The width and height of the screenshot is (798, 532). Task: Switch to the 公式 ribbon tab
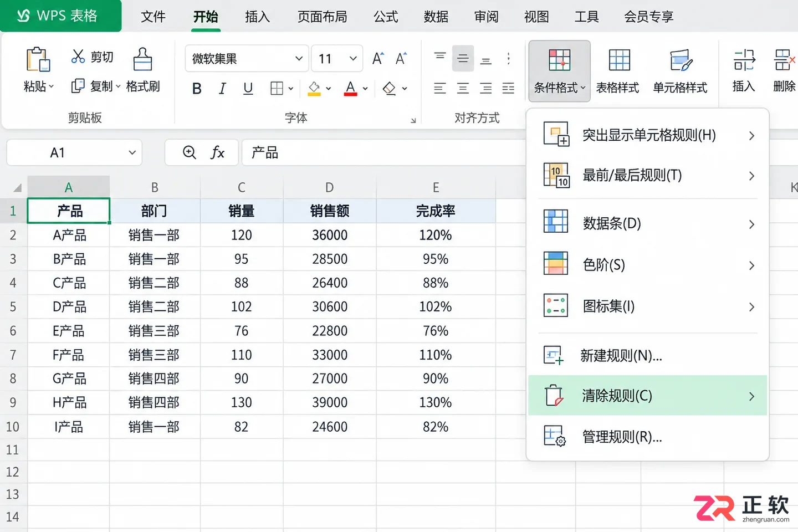386,17
